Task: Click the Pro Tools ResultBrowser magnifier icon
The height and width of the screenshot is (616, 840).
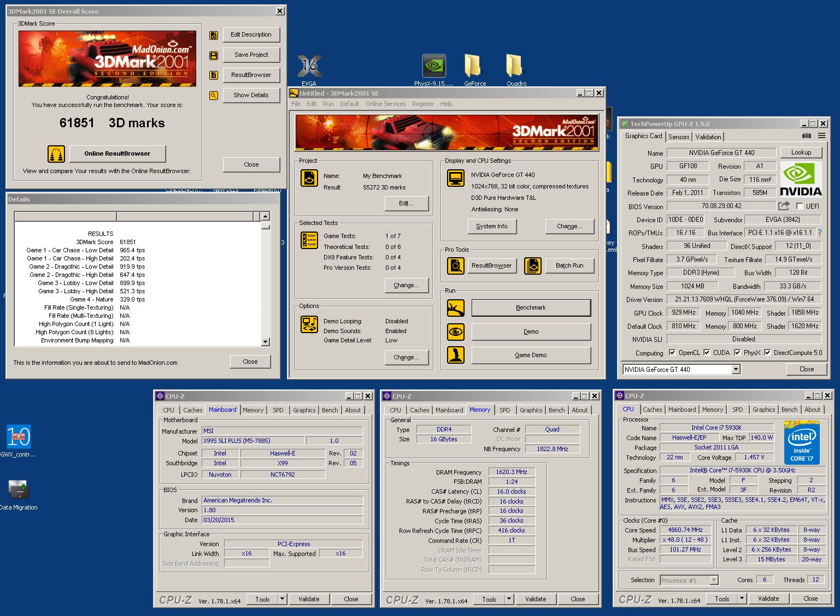Action: (456, 266)
